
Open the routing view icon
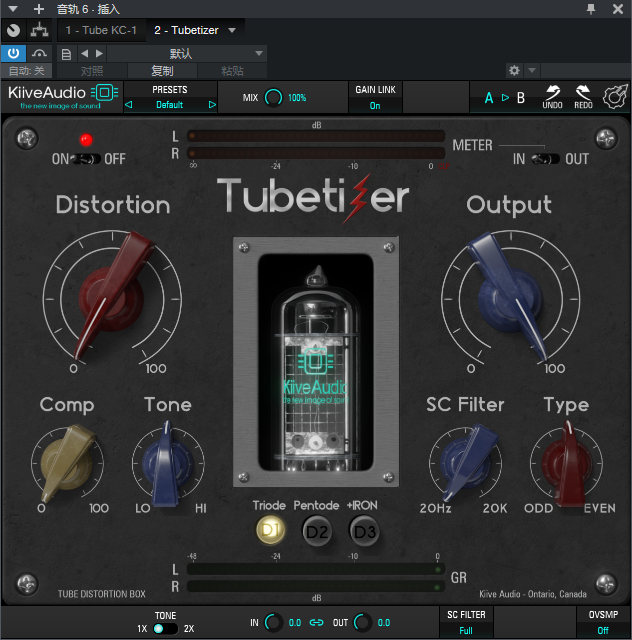click(39, 30)
